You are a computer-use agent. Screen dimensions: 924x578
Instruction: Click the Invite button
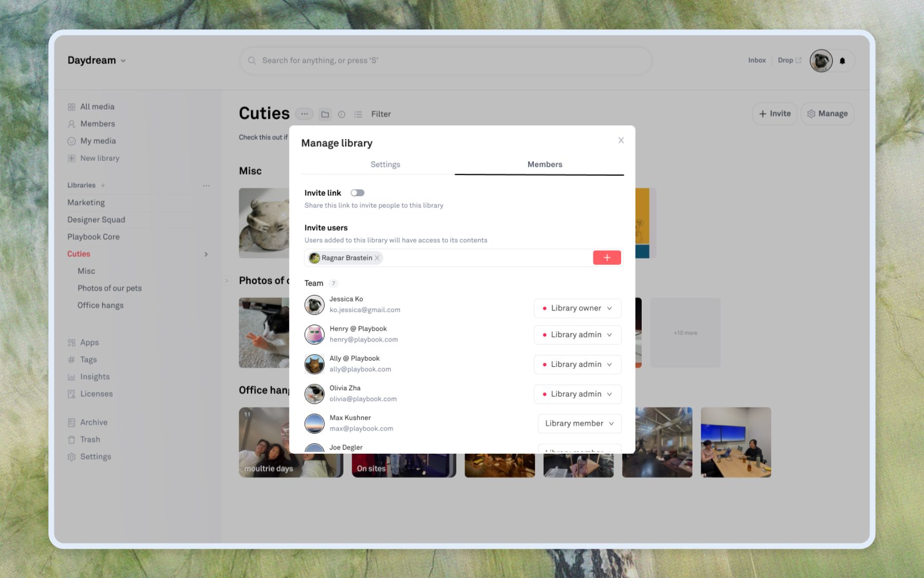tap(775, 114)
